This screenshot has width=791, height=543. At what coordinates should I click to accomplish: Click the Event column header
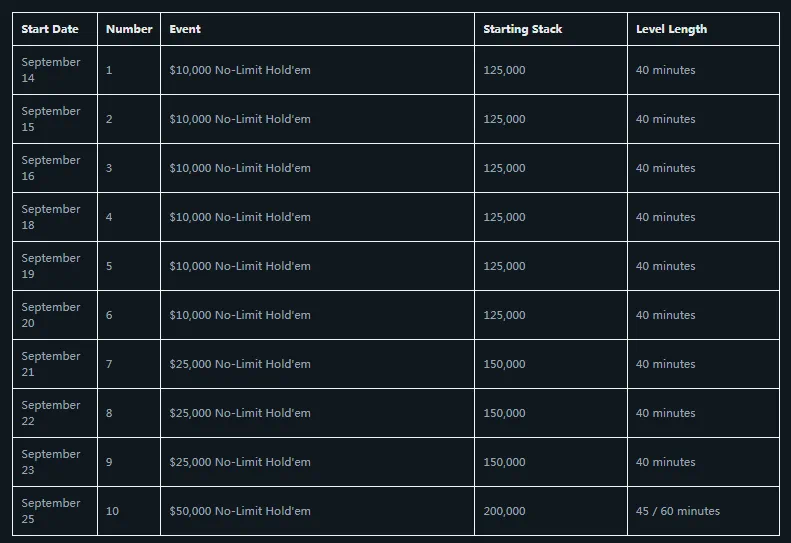(x=185, y=29)
